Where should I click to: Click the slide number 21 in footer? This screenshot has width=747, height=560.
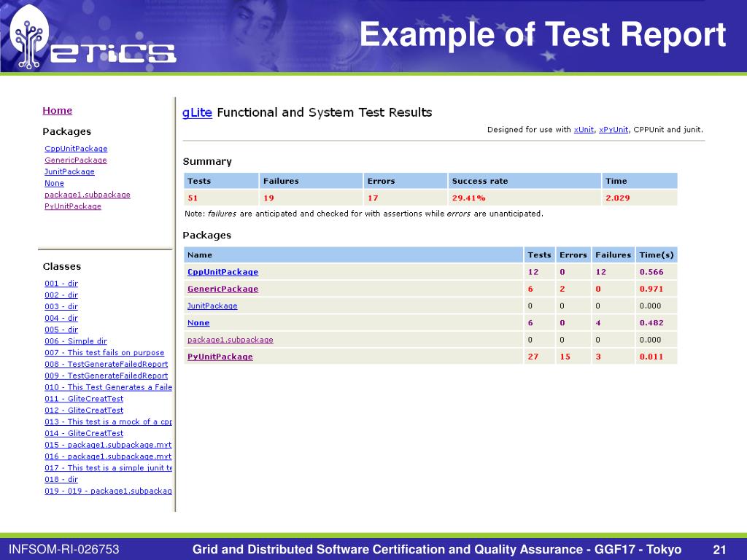point(719,550)
